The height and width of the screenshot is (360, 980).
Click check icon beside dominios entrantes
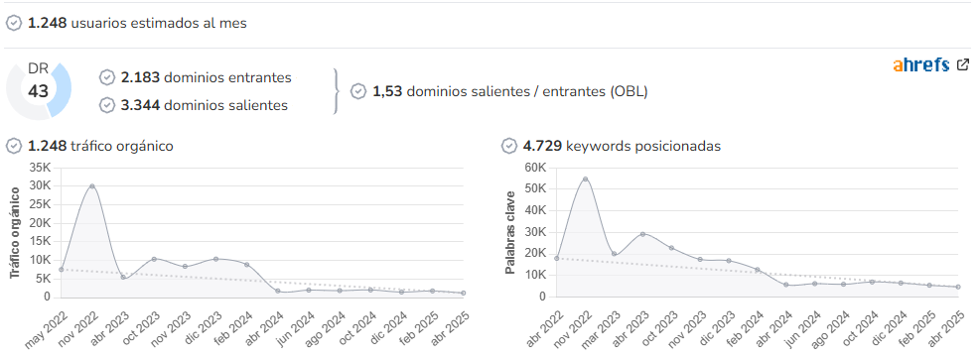pyautogui.click(x=107, y=77)
